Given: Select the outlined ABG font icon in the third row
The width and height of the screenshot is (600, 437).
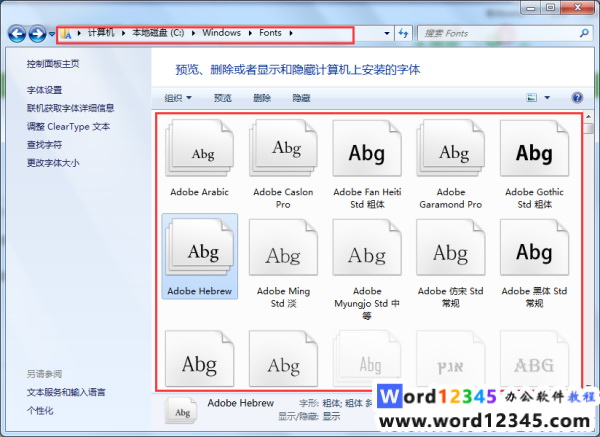Looking at the screenshot, I should point(535,359).
